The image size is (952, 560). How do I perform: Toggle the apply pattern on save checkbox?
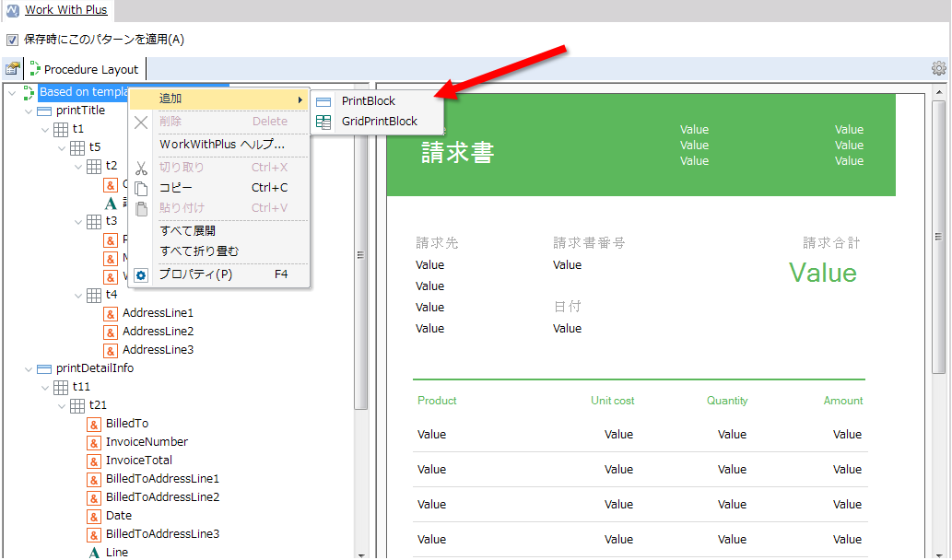pyautogui.click(x=12, y=40)
